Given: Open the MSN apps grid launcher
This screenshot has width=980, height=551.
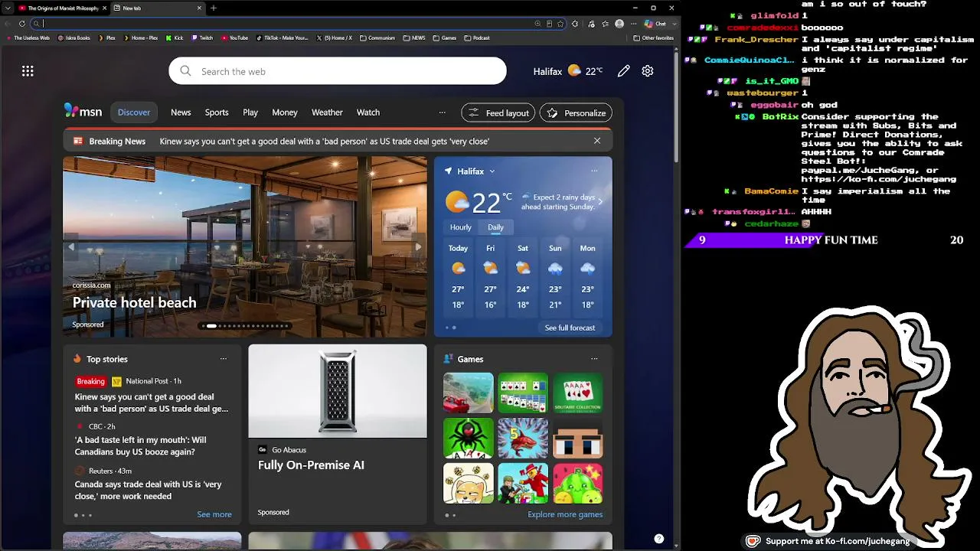Looking at the screenshot, I should [x=28, y=71].
